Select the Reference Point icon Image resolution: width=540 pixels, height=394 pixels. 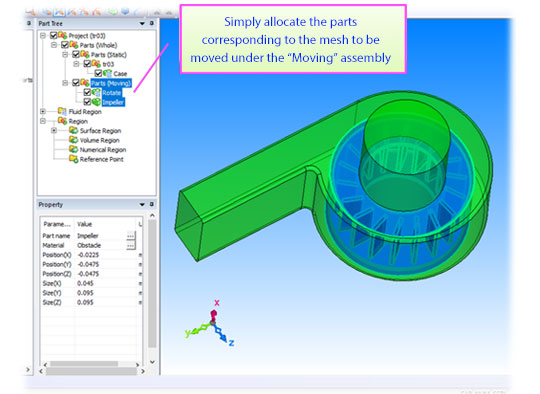[x=73, y=159]
